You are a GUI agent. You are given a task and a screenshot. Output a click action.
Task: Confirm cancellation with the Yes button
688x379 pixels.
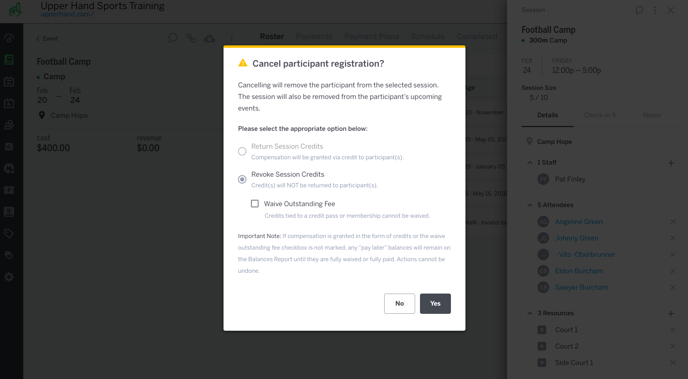tap(435, 304)
